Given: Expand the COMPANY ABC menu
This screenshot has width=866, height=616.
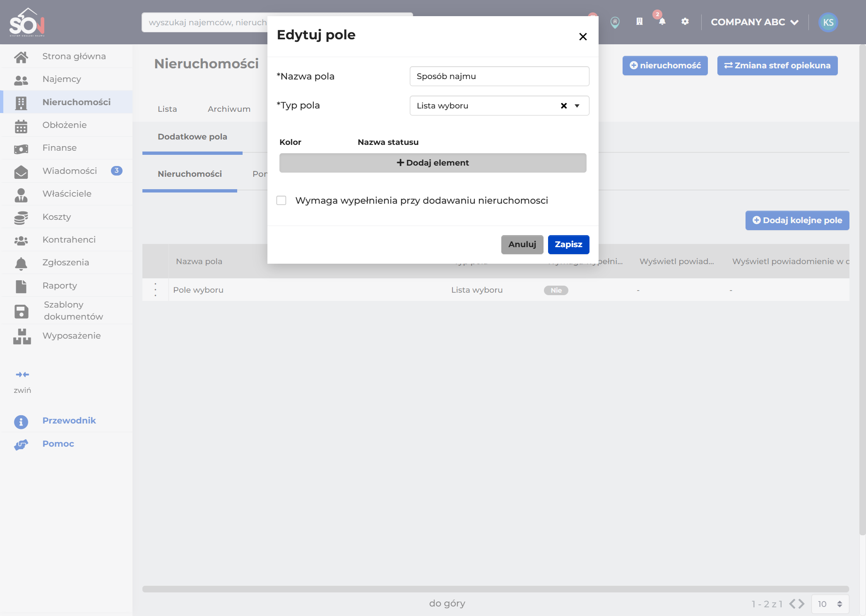Looking at the screenshot, I should tap(755, 22).
